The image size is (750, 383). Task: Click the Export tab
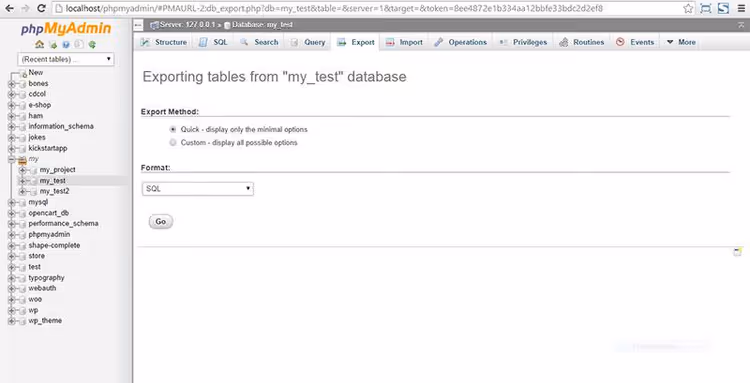[x=356, y=42]
